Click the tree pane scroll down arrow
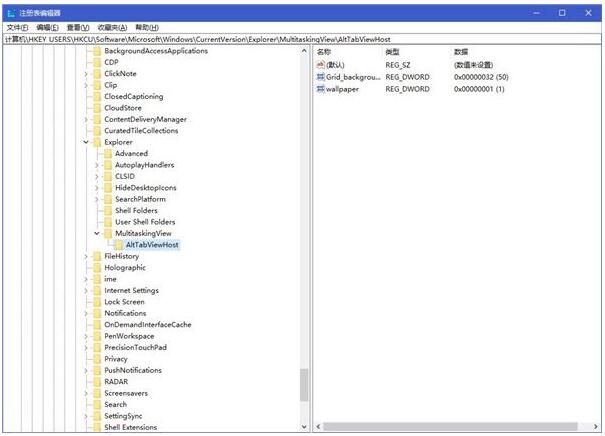Viewport: 605px width, 436px height. point(304,427)
